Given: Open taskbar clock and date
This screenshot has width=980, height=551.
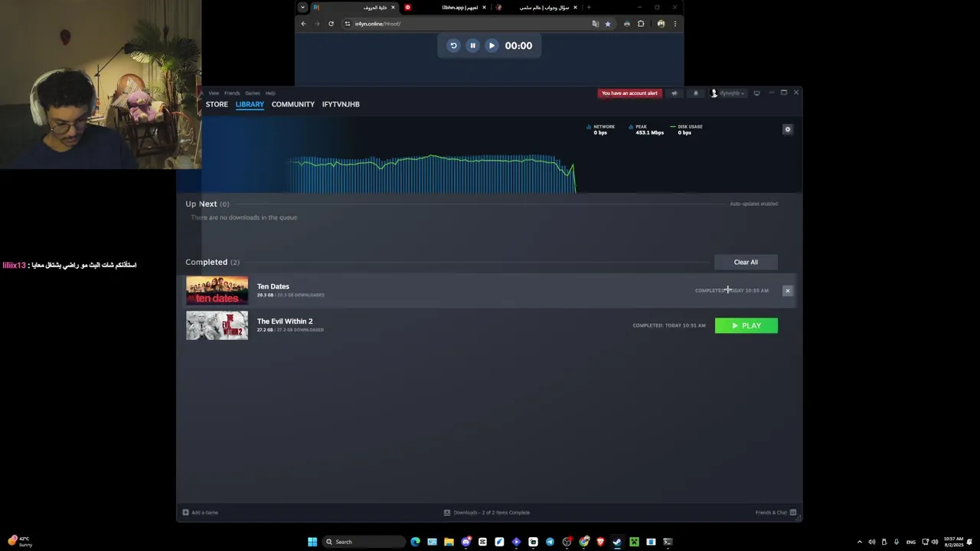Looking at the screenshot, I should (953, 541).
